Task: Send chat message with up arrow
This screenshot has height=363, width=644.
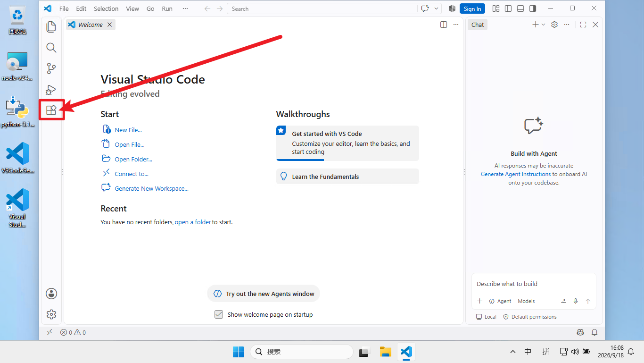Action: 588,301
